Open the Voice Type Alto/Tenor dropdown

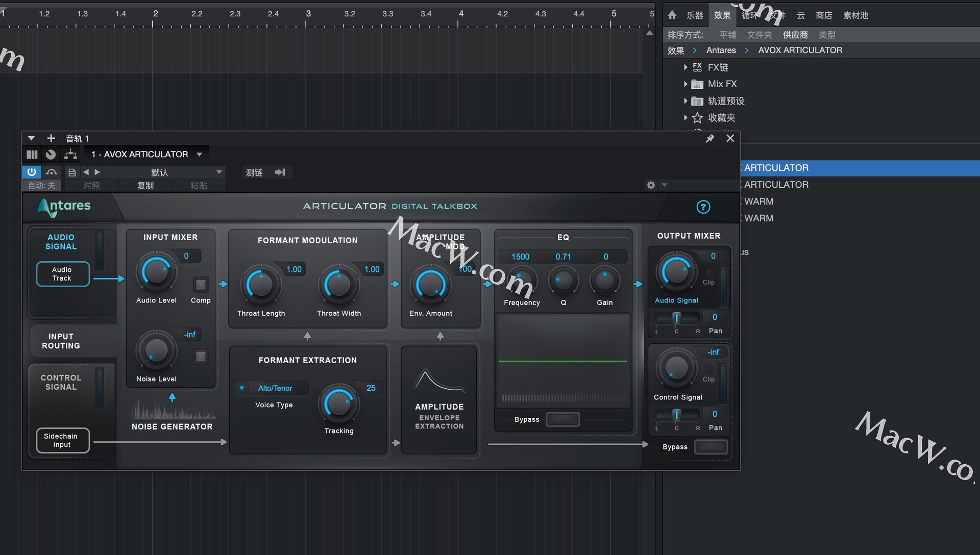272,388
